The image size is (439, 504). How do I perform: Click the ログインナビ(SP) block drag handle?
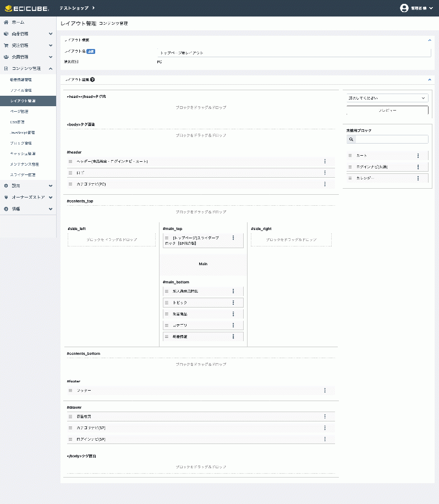(x=70, y=440)
